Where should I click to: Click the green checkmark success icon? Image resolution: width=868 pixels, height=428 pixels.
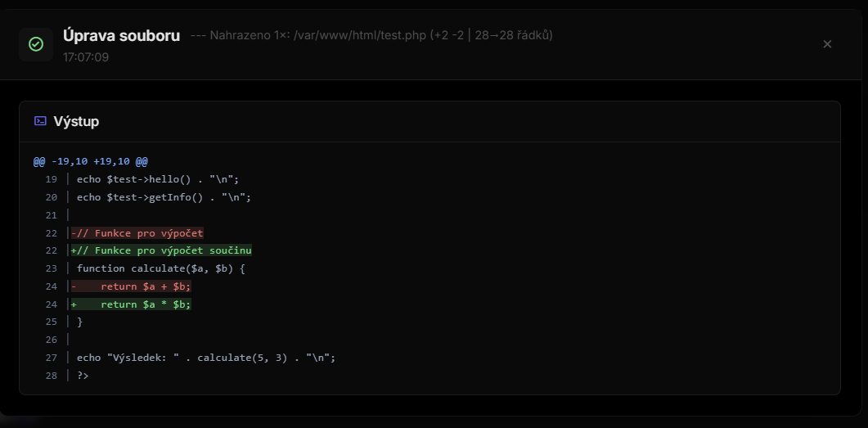pyautogui.click(x=36, y=44)
